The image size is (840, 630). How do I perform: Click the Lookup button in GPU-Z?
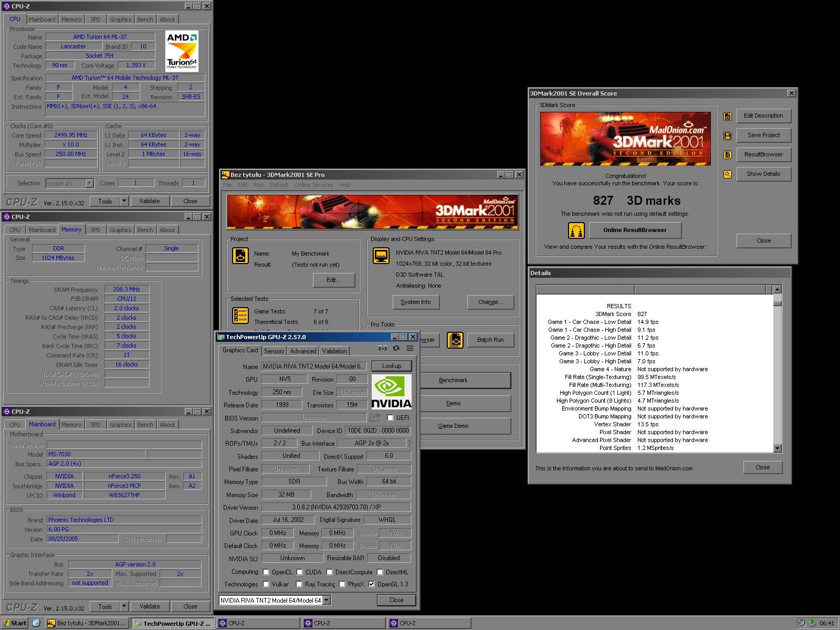pyautogui.click(x=392, y=366)
